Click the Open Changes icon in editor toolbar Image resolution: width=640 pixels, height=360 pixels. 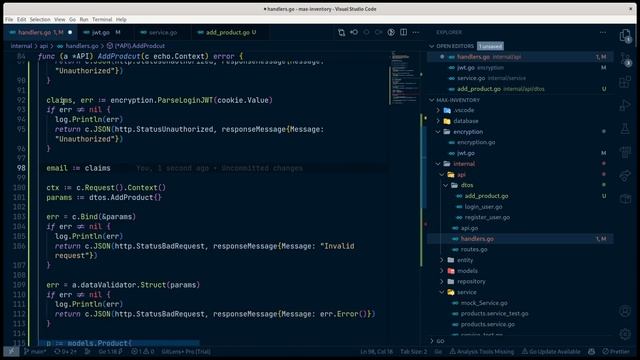tap(341, 32)
